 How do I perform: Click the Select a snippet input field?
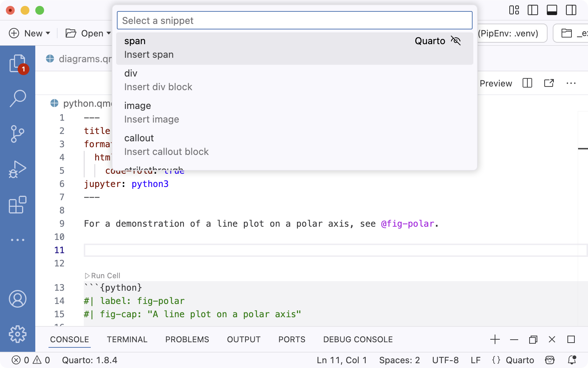tap(294, 21)
